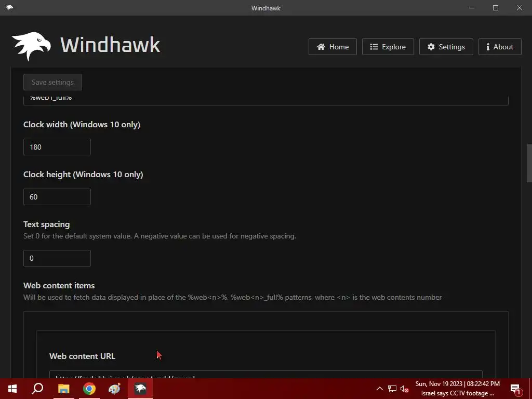The width and height of the screenshot is (532, 399).
Task: Go to the Home page
Action: coord(332,47)
